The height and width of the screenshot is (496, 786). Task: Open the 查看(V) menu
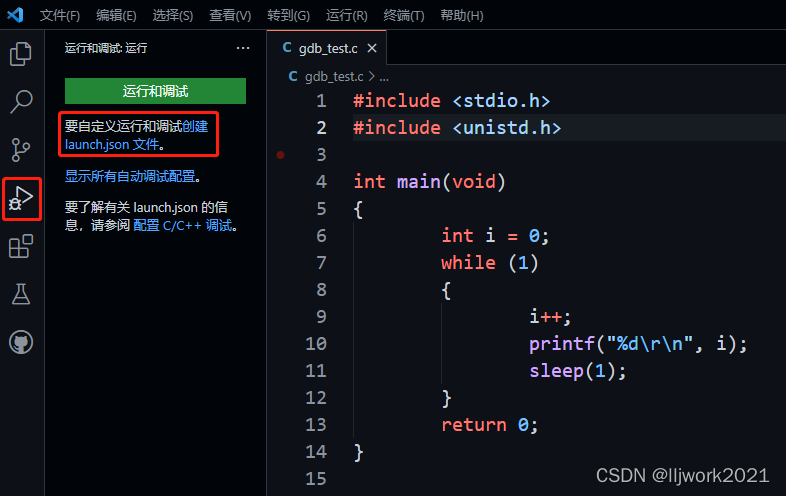(230, 16)
